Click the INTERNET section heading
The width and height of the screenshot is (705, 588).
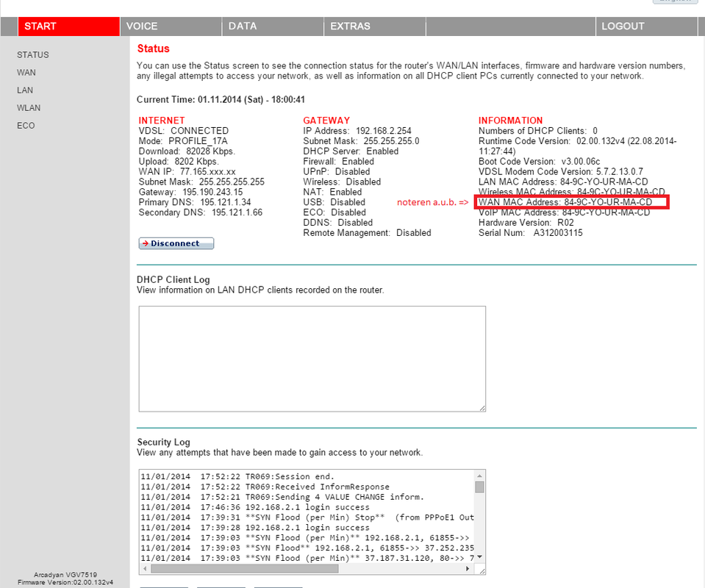tap(162, 121)
